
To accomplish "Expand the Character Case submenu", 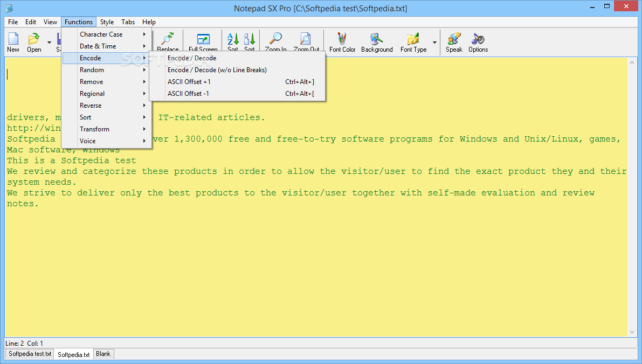I will click(x=106, y=34).
